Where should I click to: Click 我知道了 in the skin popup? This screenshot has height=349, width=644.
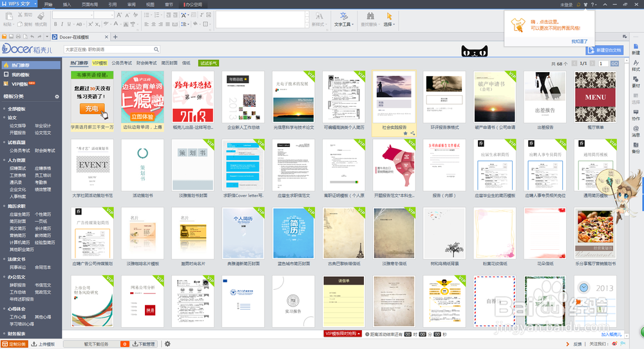pyautogui.click(x=580, y=41)
